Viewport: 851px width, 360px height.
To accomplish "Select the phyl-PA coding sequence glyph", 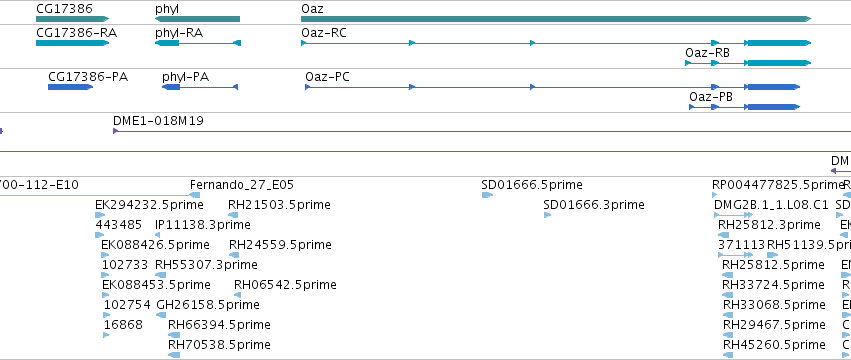I will tap(200, 87).
